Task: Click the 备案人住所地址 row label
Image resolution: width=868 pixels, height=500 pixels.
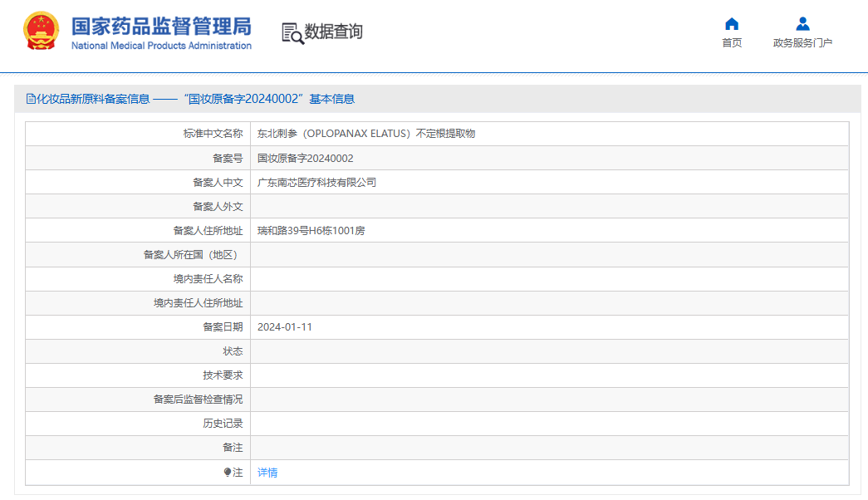Action: 208,231
